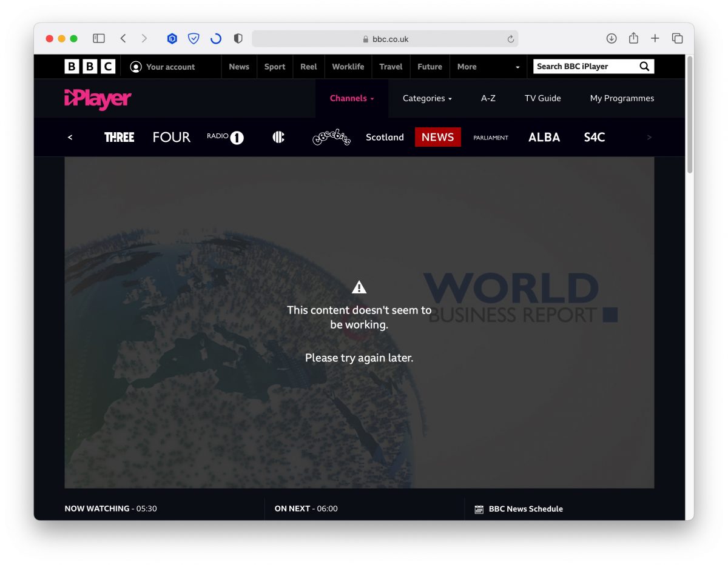The width and height of the screenshot is (728, 565).
Task: Go to News in top nav
Action: (x=239, y=67)
